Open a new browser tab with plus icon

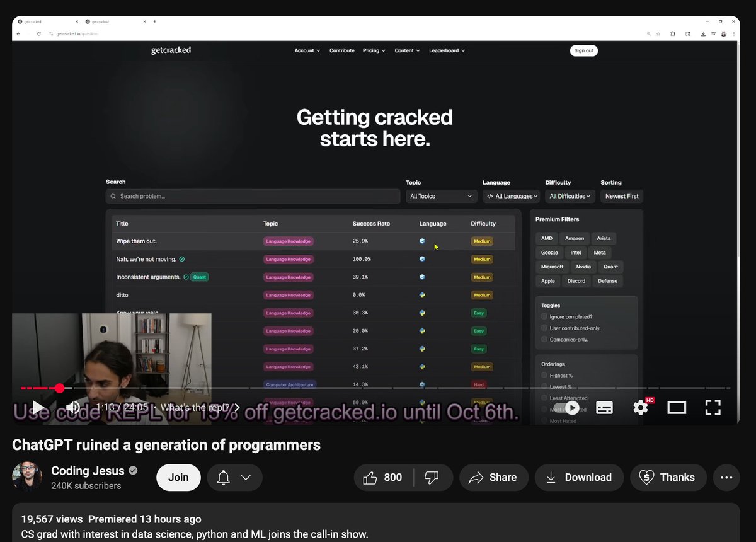pos(155,21)
